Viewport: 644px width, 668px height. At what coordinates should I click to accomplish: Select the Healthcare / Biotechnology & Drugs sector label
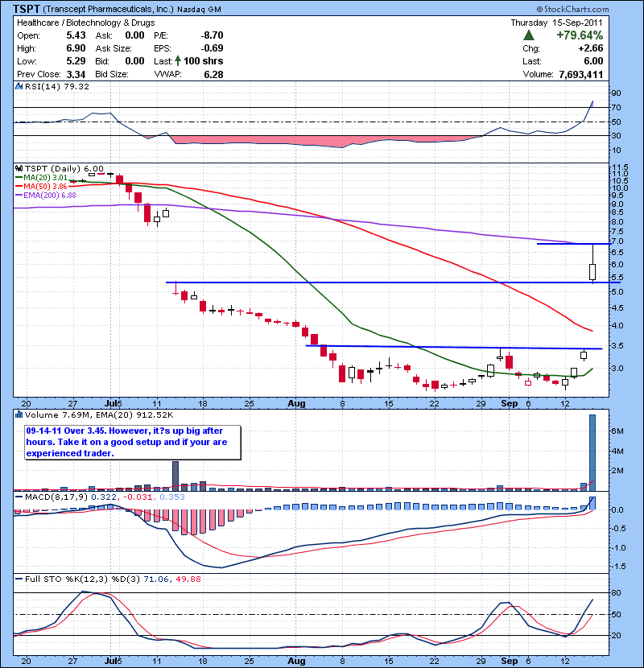pos(80,23)
